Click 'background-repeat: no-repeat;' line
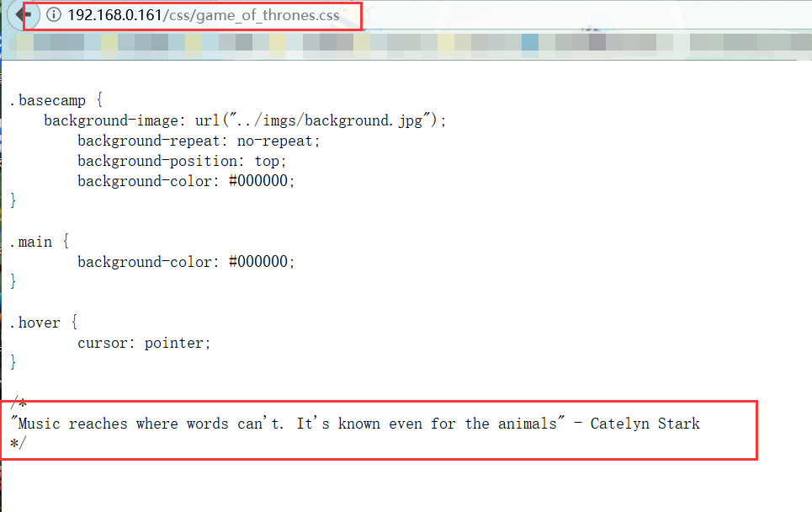 199,141
